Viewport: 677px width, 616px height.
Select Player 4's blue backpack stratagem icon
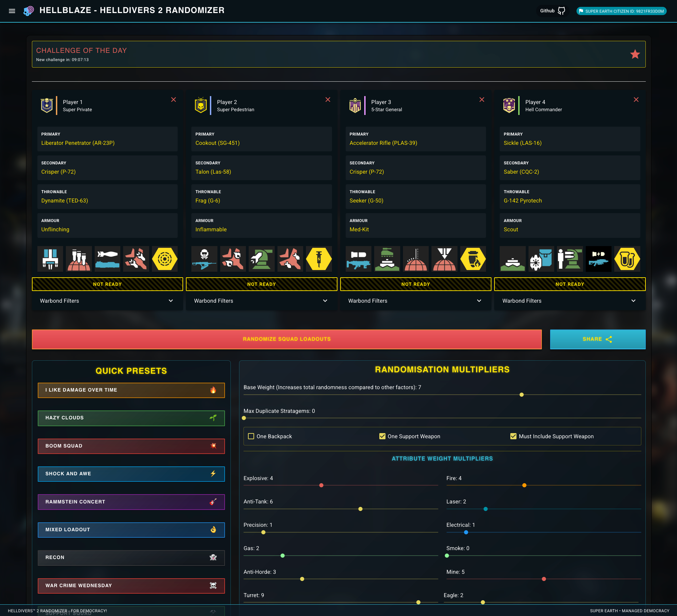pos(541,259)
